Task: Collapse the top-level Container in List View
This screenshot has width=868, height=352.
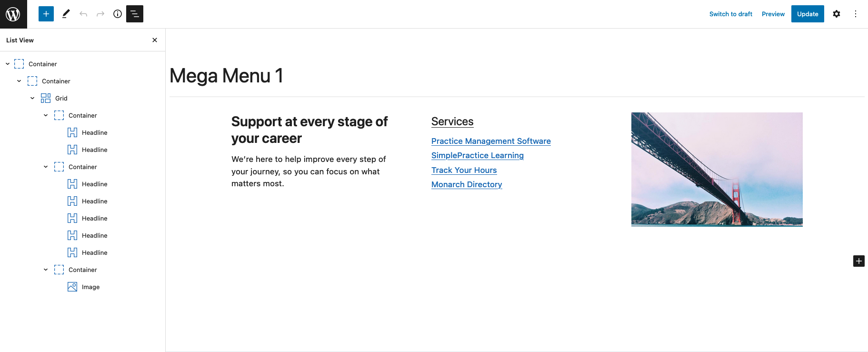Action: coord(8,64)
